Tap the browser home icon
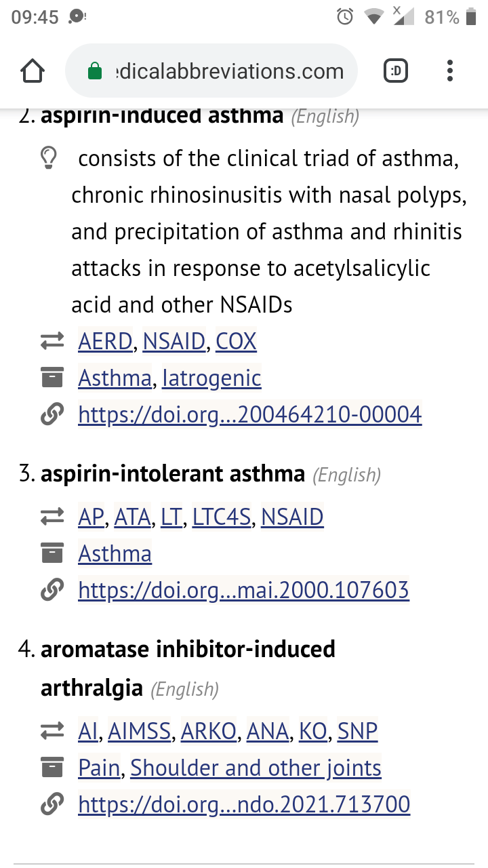The image size is (488, 868). (33, 71)
